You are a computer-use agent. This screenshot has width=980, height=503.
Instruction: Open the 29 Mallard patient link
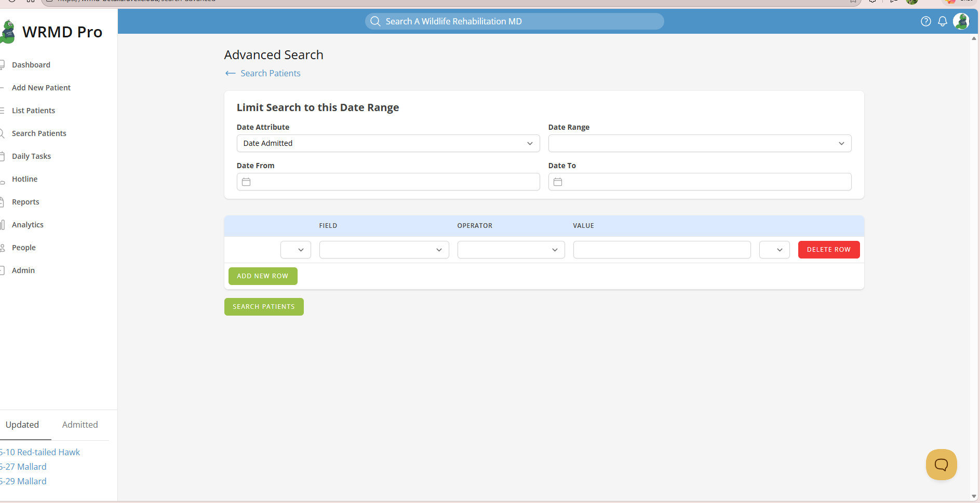(x=23, y=481)
